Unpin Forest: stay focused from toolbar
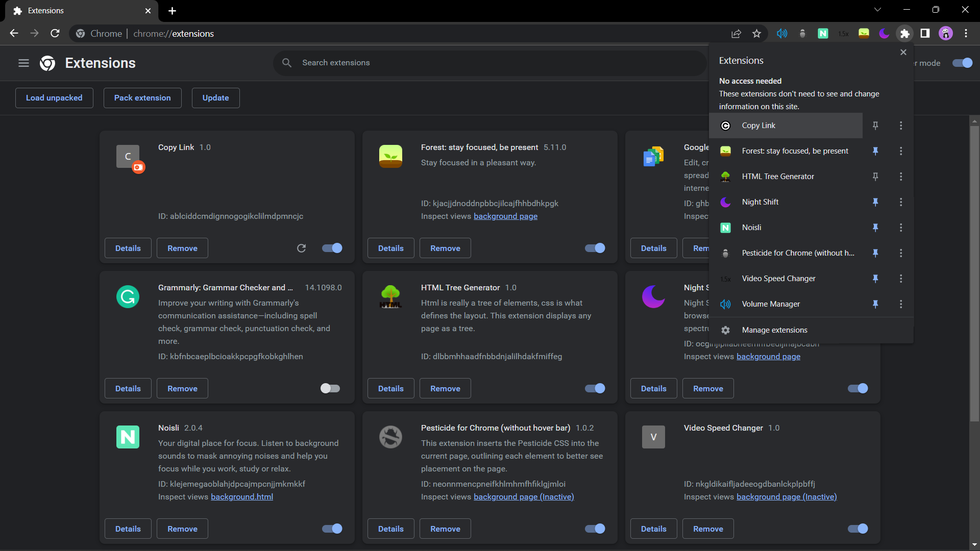Viewport: 980px width, 551px height. [875, 151]
